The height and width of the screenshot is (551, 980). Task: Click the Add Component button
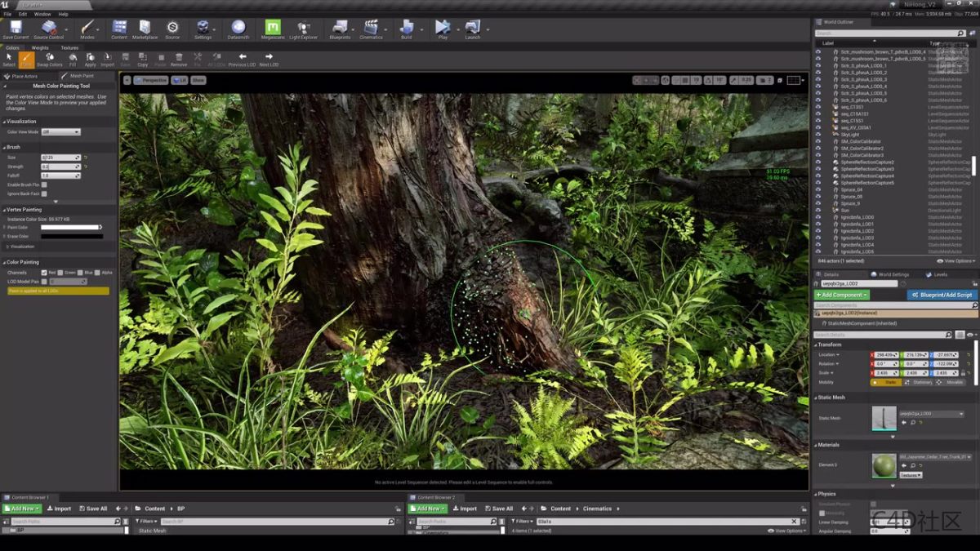tap(842, 295)
